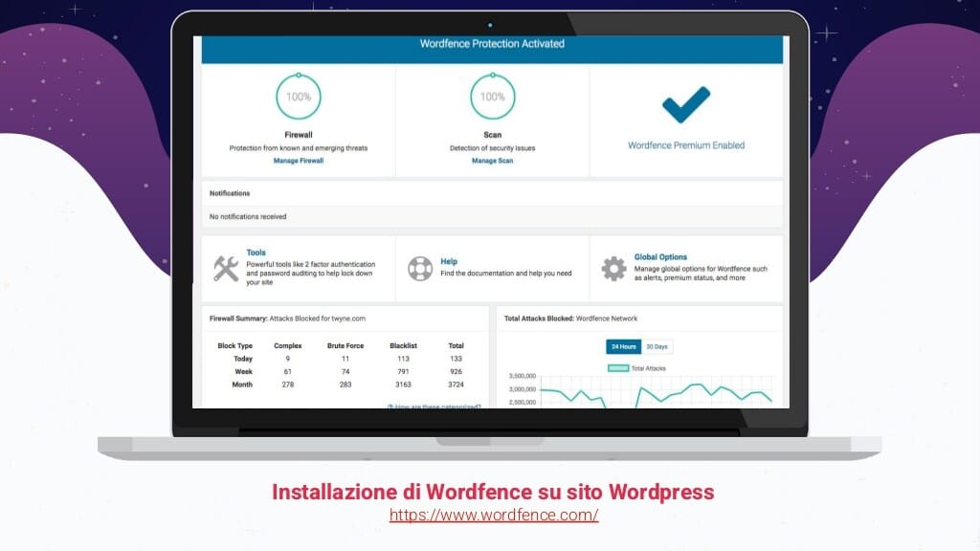Image resolution: width=980 pixels, height=551 pixels.
Task: Click the 'Block Type' column header
Action: click(235, 345)
